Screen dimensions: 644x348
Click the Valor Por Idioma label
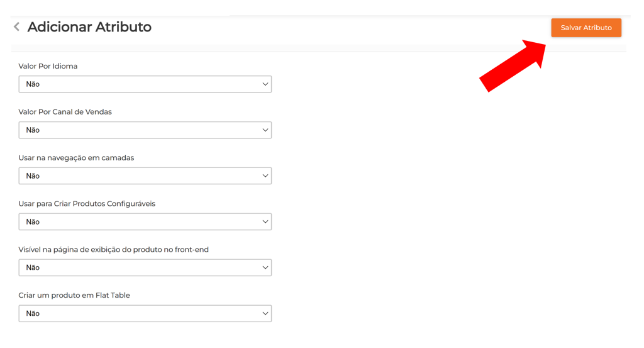48,66
